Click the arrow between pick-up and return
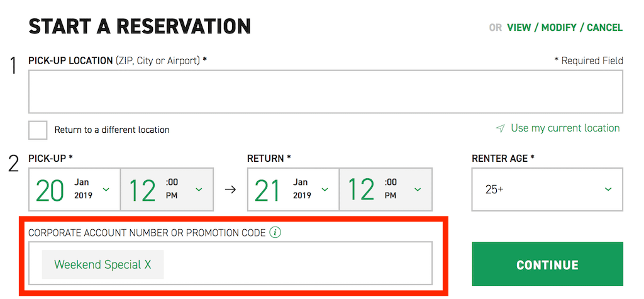 231,189
